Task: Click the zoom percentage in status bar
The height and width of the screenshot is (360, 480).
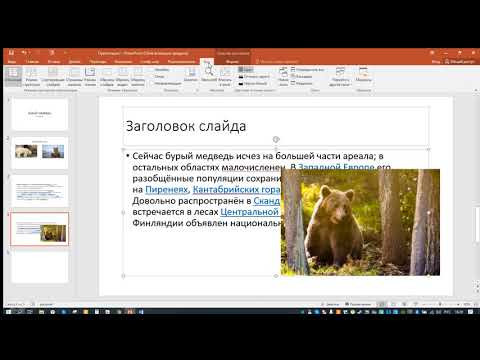Action: pyautogui.click(x=467, y=304)
